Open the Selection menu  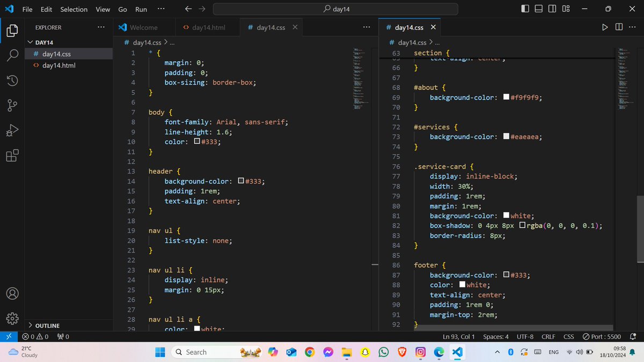[x=74, y=9]
